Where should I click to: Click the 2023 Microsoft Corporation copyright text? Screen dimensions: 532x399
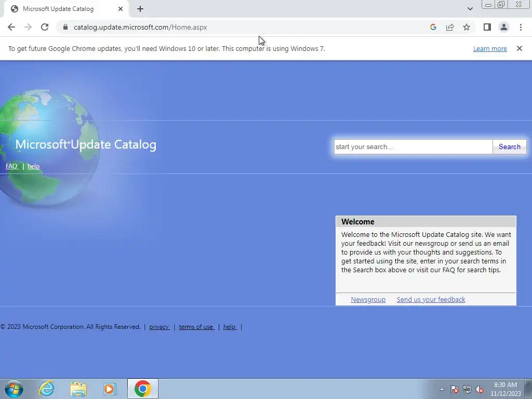click(70, 327)
